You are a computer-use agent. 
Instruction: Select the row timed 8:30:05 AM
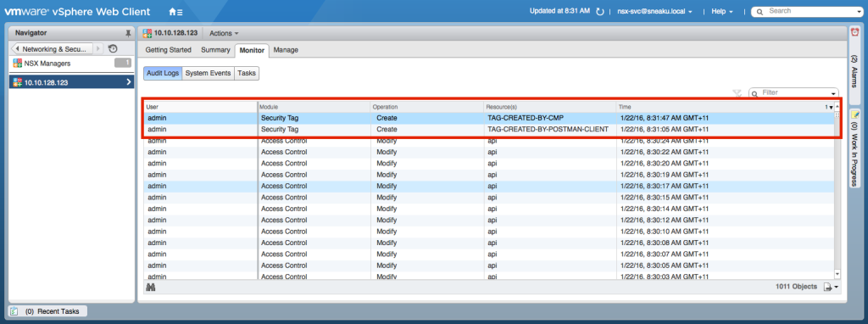coord(489,265)
